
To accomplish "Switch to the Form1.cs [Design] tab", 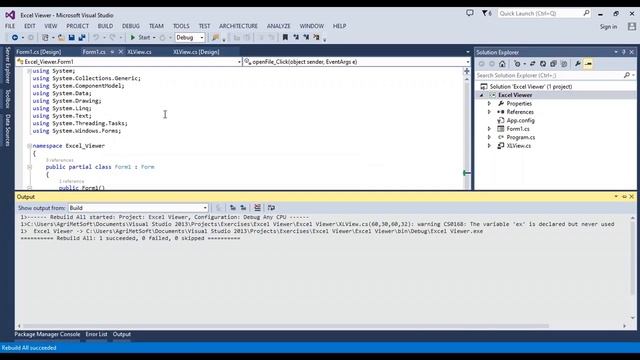I will coord(39,52).
